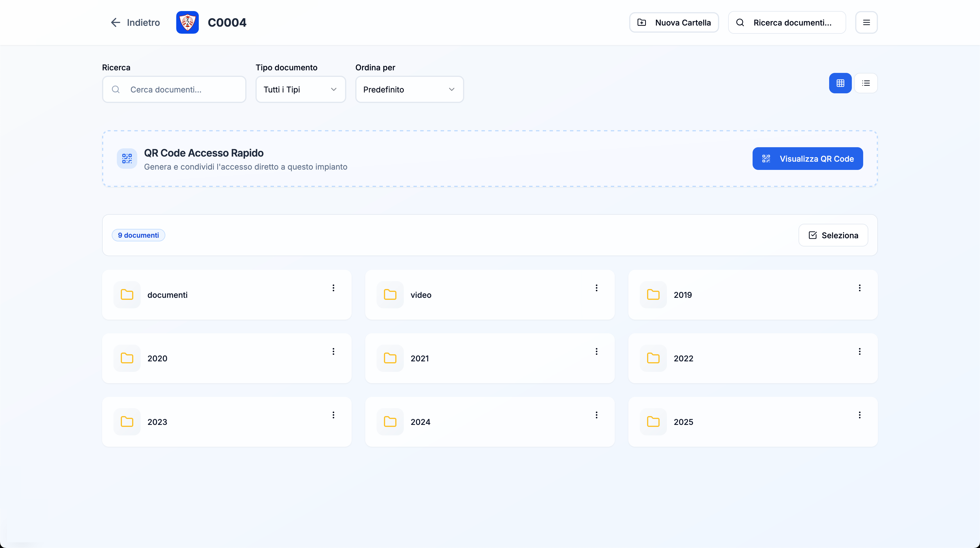
Task: Create a new folder with Nuova Cartella
Action: coord(674,22)
